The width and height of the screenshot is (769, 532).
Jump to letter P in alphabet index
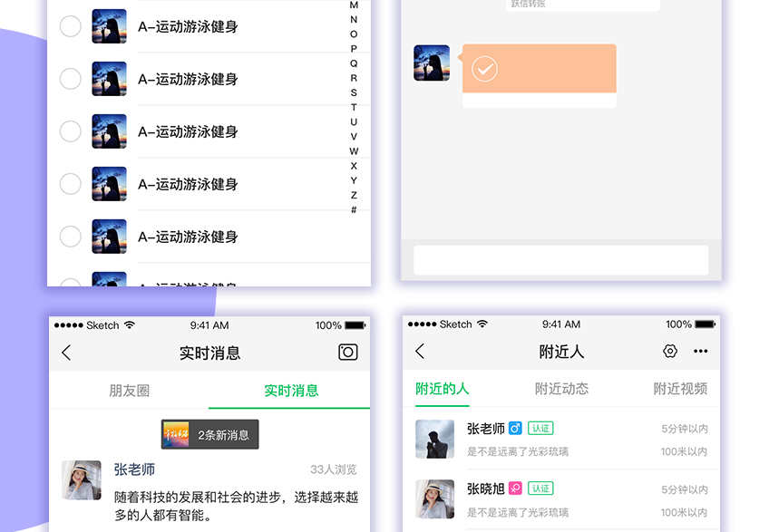pos(354,49)
